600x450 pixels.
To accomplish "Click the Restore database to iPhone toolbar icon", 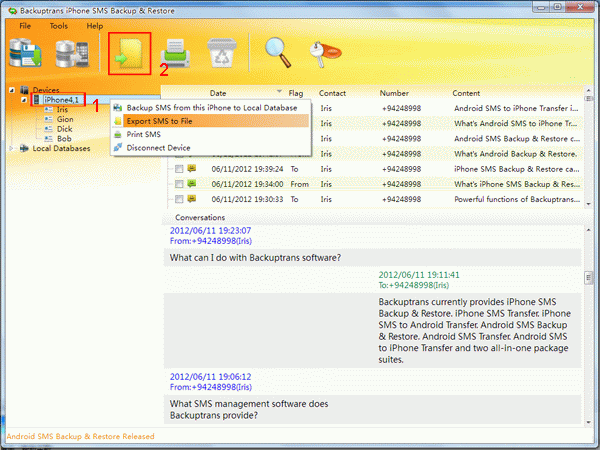I will tap(72, 53).
